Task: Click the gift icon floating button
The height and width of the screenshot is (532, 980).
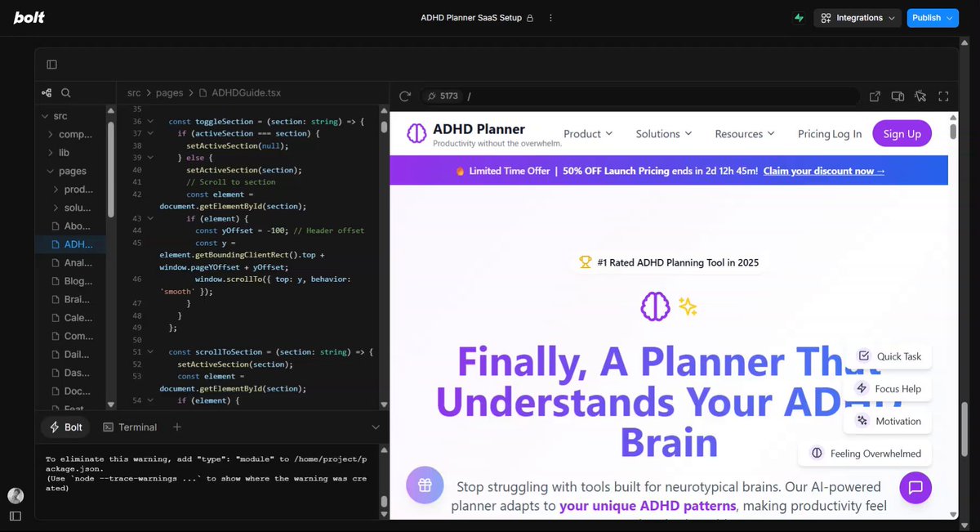Action: (425, 485)
